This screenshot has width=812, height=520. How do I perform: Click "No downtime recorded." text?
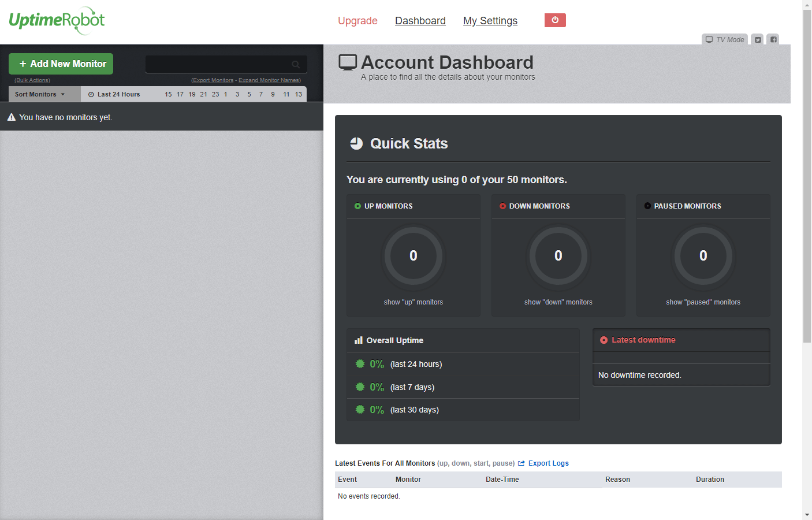640,375
